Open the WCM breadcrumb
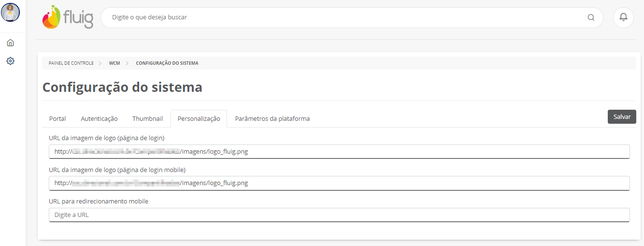Viewport: 644px width, 246px height. point(114,63)
